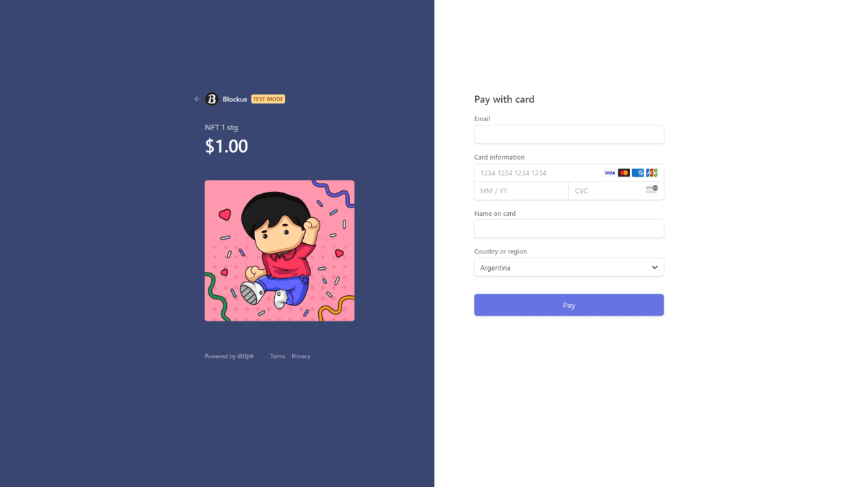Click the Blockus round logo icon
Viewport: 868px width, 487px height.
(x=211, y=99)
